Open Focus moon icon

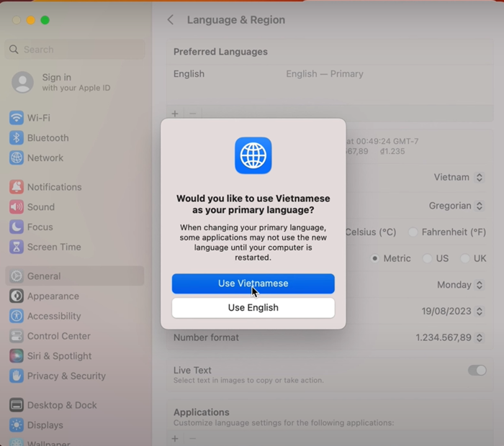pyautogui.click(x=16, y=227)
